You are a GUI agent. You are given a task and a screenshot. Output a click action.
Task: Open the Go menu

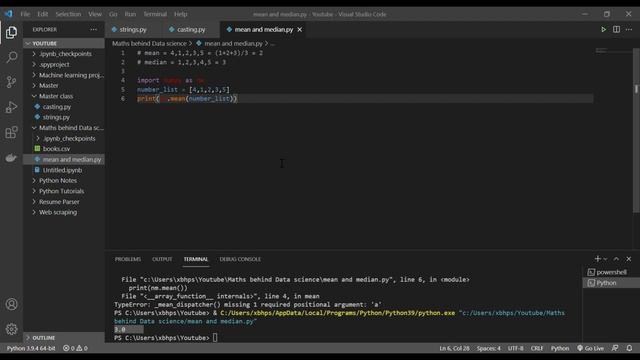pyautogui.click(x=113, y=14)
